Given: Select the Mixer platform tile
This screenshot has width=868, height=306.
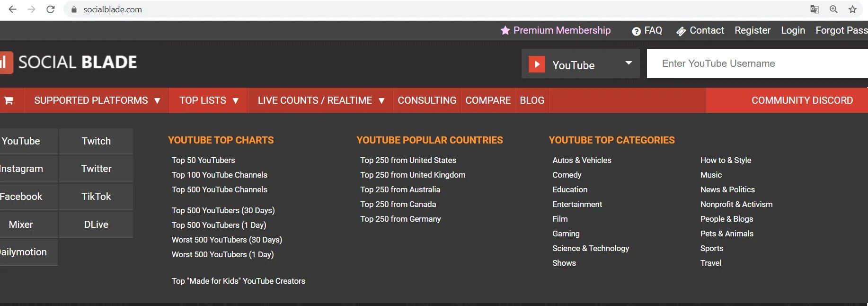Looking at the screenshot, I should pyautogui.click(x=28, y=225).
